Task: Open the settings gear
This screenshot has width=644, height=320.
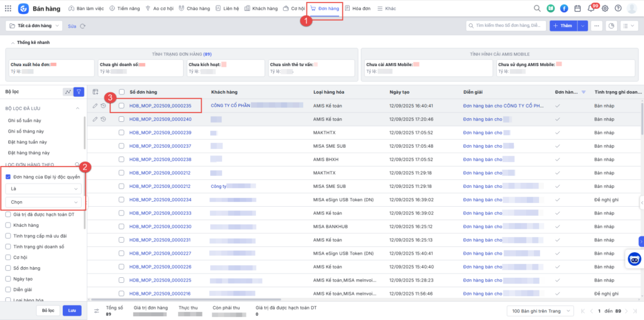Action: tap(605, 9)
